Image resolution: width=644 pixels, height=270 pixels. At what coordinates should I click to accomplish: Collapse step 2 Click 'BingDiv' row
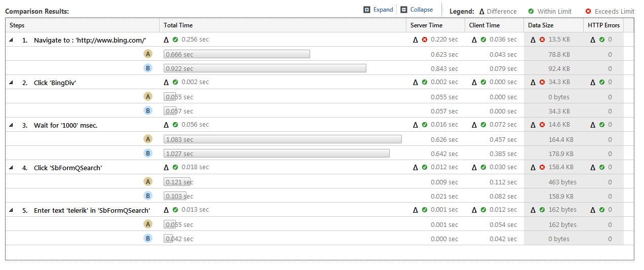coord(11,82)
